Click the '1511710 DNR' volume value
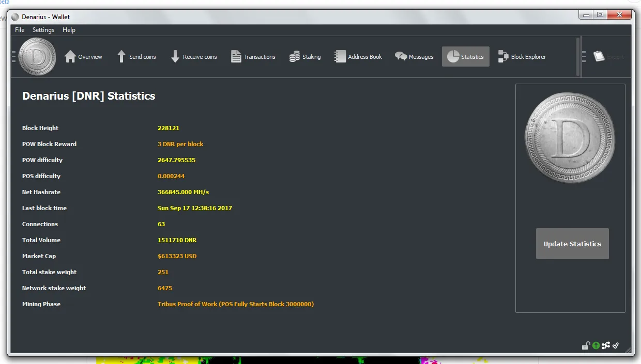The image size is (641, 364). [177, 240]
